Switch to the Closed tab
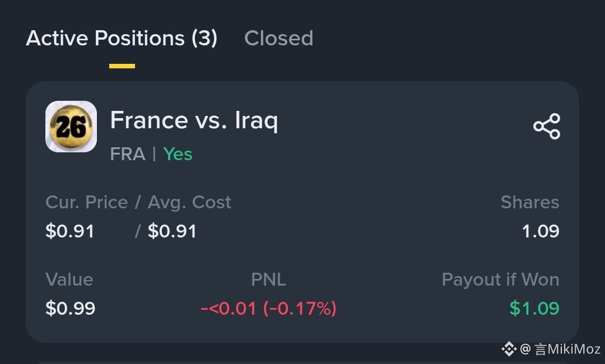This screenshot has width=605, height=364. (x=278, y=38)
